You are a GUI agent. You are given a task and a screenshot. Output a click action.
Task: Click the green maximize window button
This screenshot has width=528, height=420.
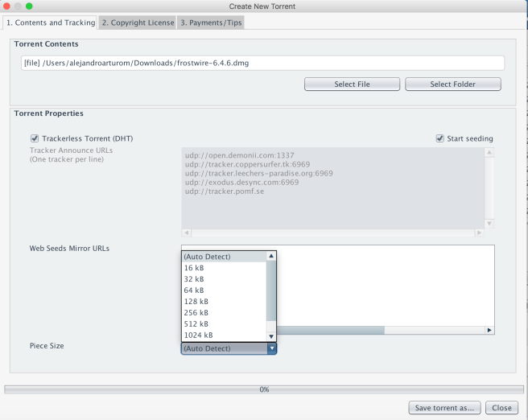(30, 6)
